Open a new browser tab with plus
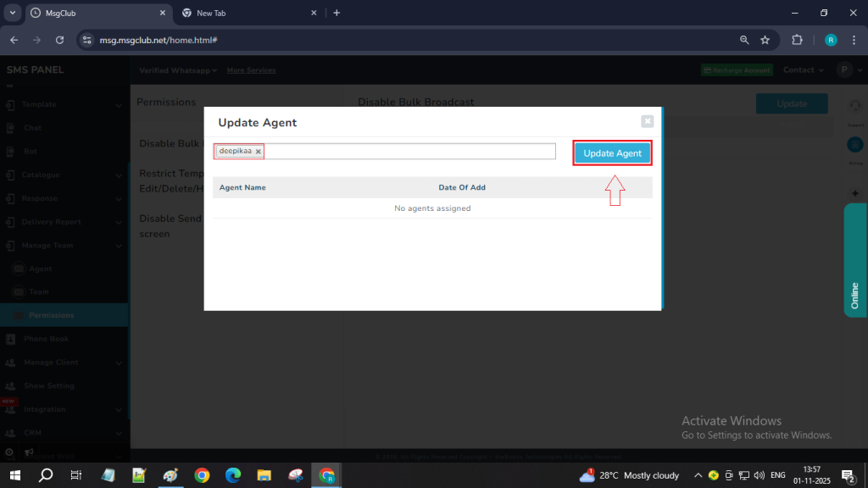The width and height of the screenshot is (868, 488). pos(337,13)
